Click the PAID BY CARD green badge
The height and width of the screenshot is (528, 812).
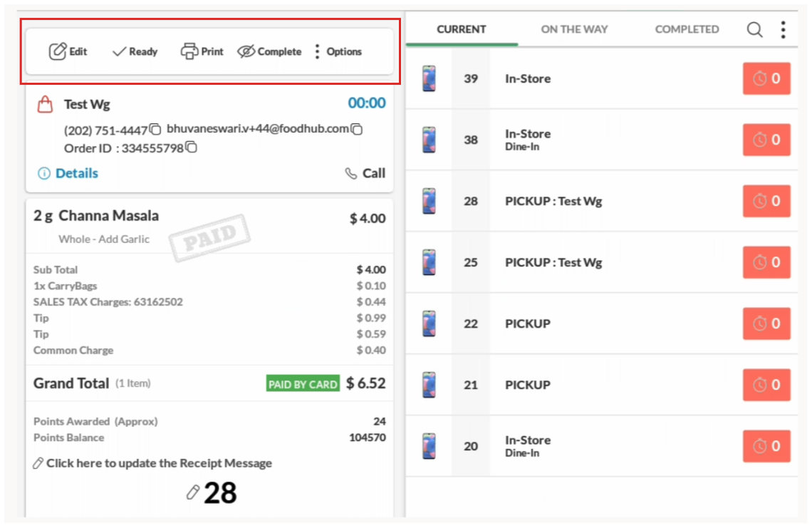(x=303, y=383)
